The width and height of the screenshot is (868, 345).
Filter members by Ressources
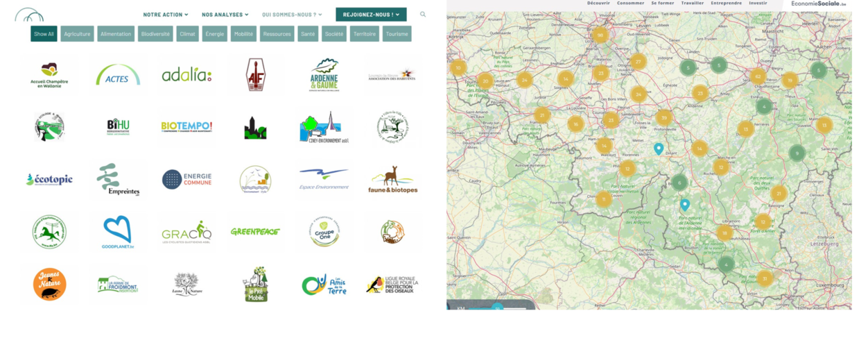tap(277, 34)
